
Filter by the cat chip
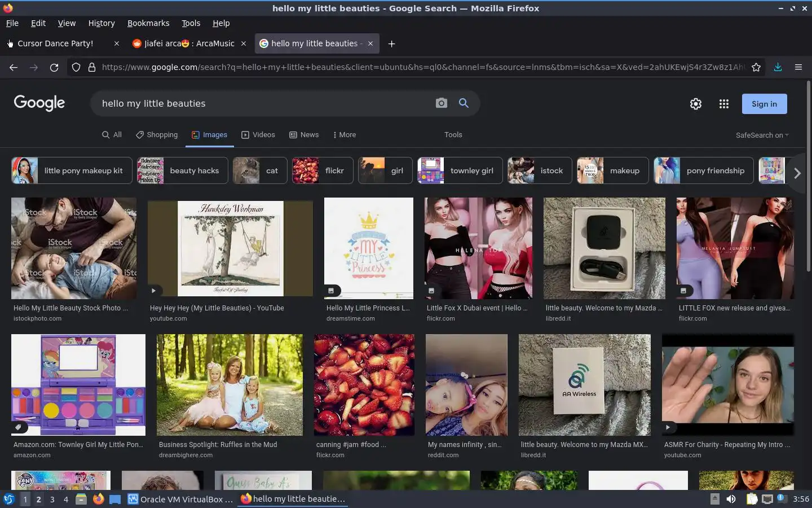click(260, 170)
